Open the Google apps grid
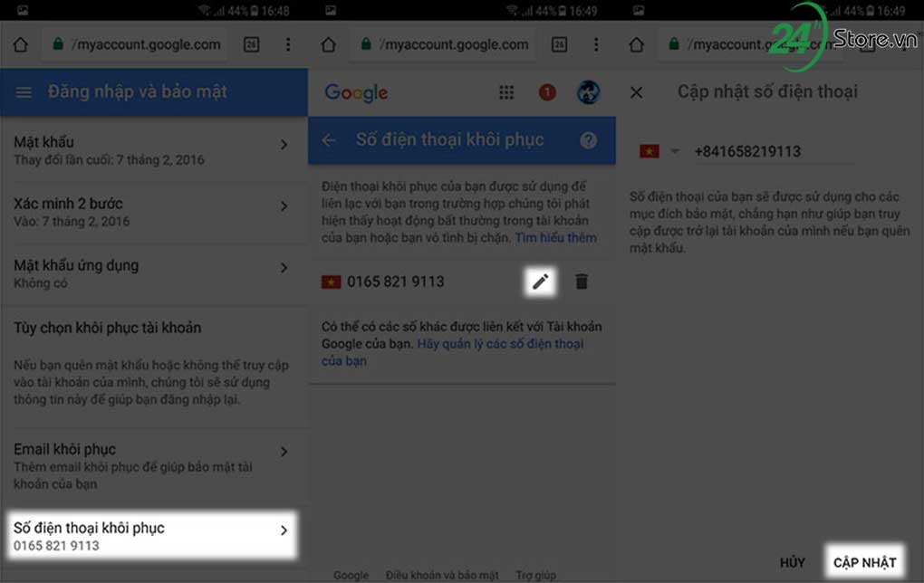 tap(506, 92)
